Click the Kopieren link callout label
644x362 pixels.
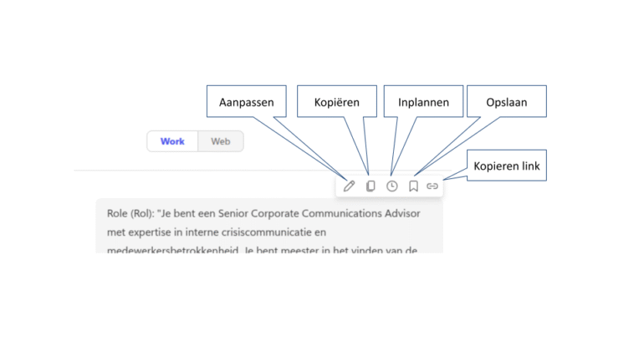click(507, 166)
